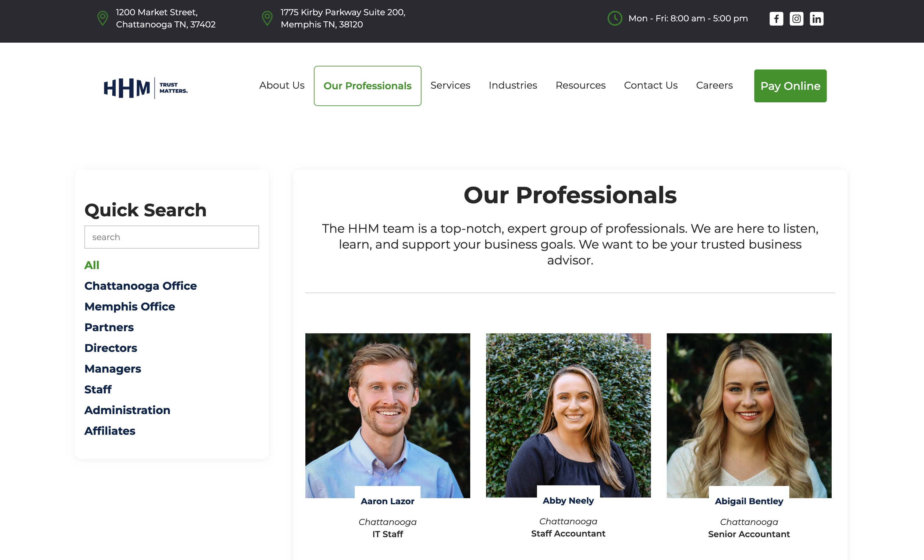Screen dimensions: 924x560
Task: Click the Chattanooga address location pin icon
Action: pos(102,18)
